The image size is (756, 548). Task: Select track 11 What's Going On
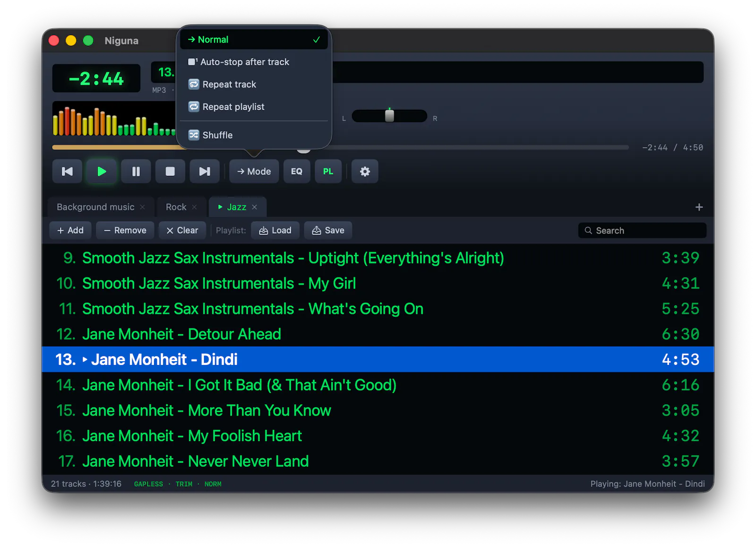point(378,309)
